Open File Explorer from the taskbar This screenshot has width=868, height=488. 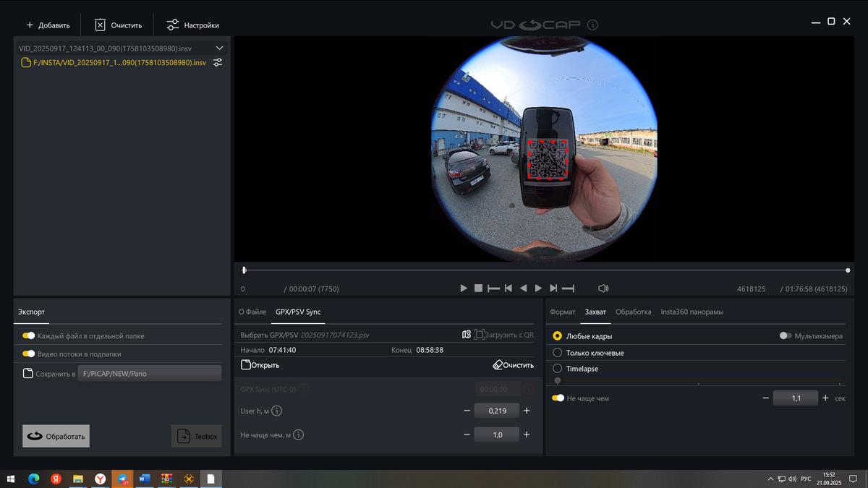tap(77, 479)
